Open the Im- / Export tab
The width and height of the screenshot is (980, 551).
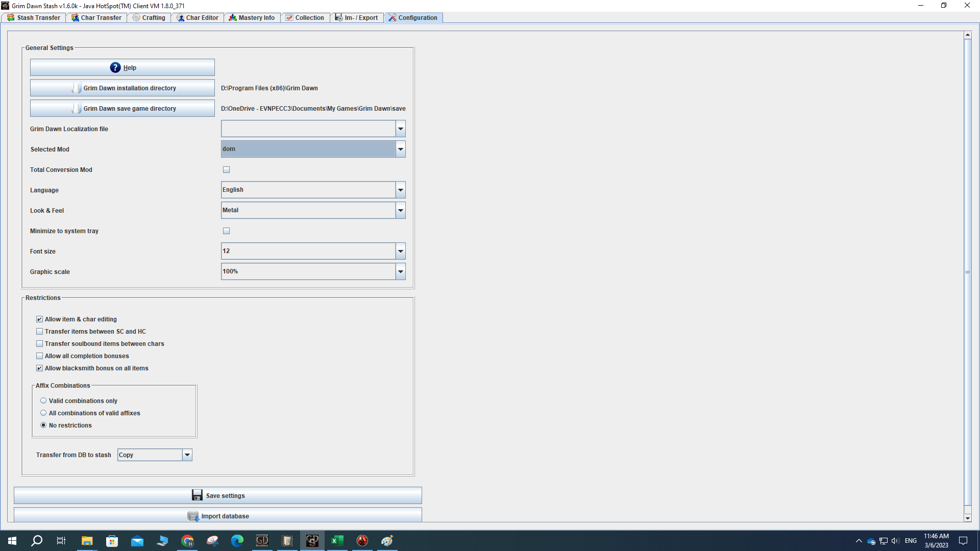[357, 18]
